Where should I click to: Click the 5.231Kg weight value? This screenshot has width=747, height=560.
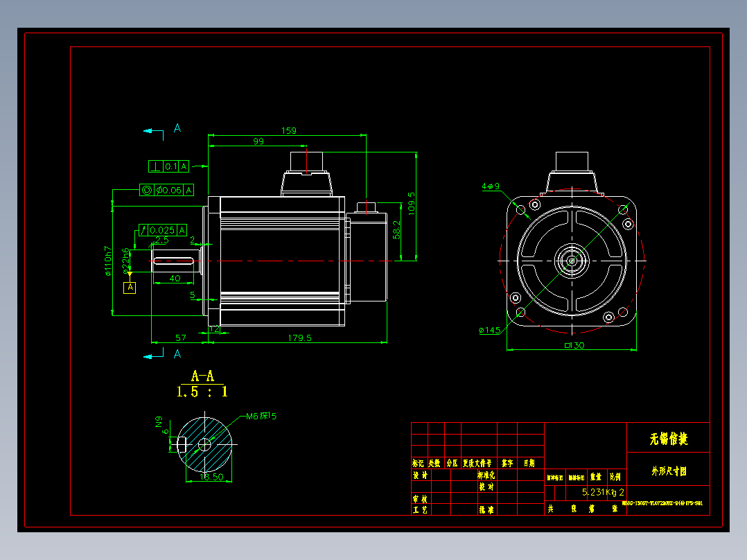(x=599, y=492)
